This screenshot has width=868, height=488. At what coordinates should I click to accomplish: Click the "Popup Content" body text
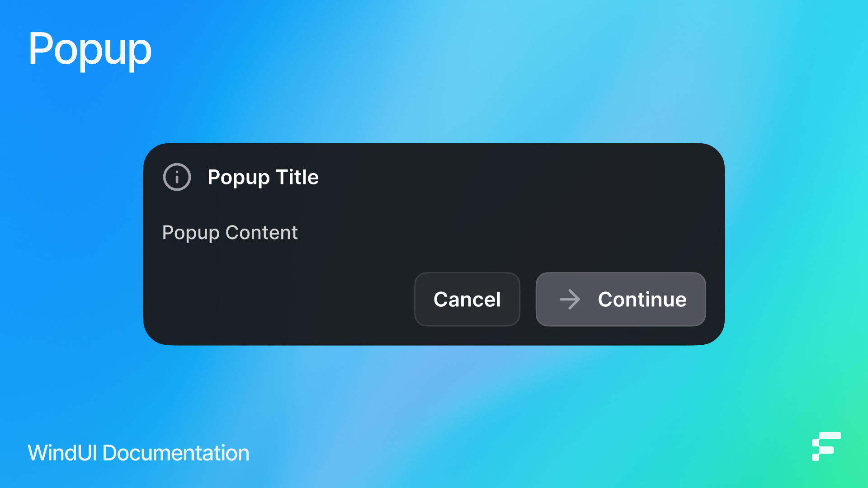(230, 233)
